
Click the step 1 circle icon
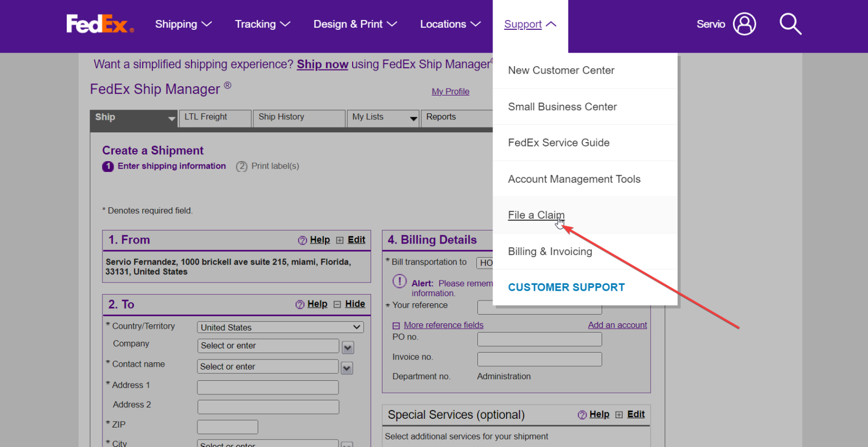tap(108, 167)
